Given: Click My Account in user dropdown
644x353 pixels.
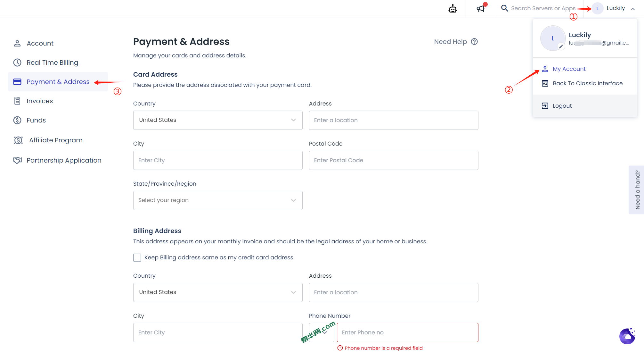Looking at the screenshot, I should click(569, 69).
